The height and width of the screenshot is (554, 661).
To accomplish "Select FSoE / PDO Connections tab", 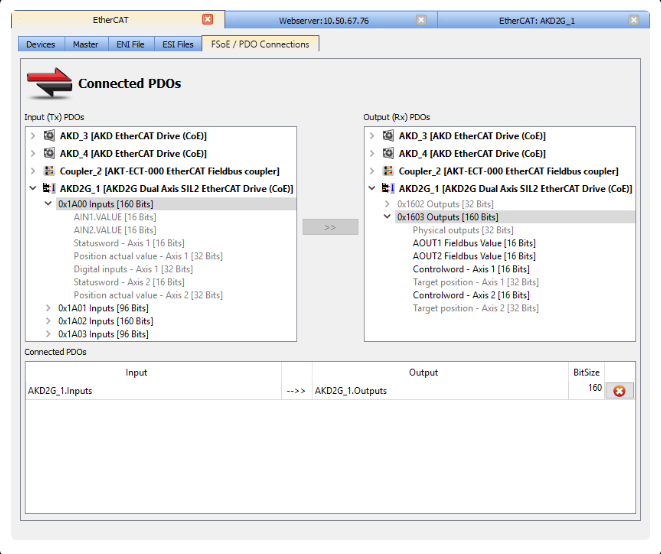I will click(260, 44).
